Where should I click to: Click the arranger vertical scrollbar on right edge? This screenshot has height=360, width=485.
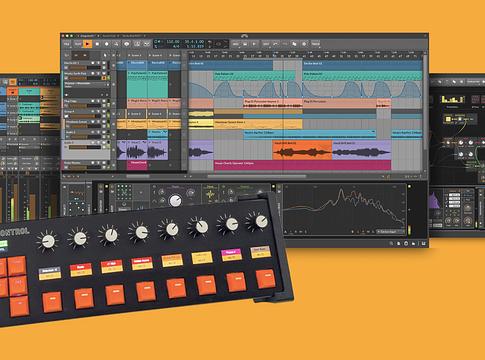point(425,102)
